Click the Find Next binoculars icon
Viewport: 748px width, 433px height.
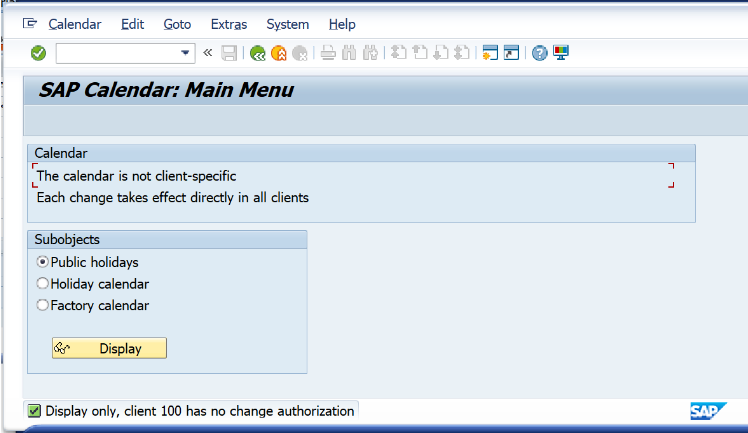pyautogui.click(x=370, y=53)
